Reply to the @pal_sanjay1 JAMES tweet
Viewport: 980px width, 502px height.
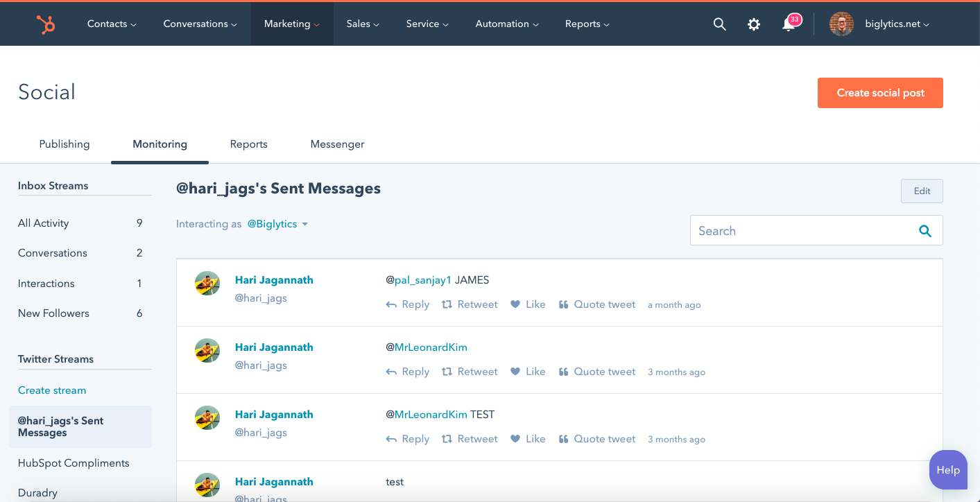click(408, 304)
